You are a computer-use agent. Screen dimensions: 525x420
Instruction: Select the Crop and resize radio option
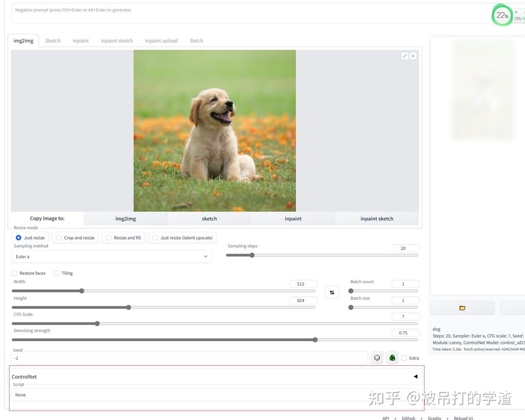pos(75,238)
